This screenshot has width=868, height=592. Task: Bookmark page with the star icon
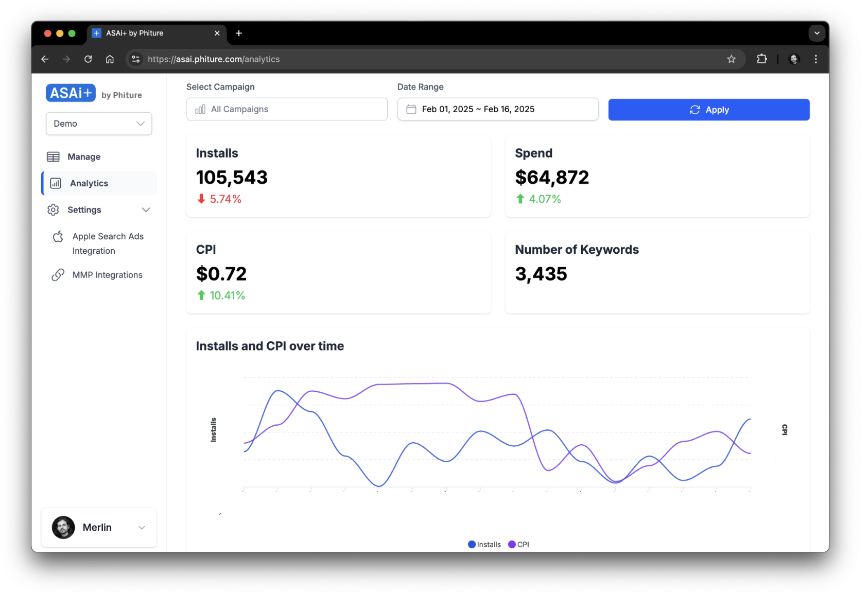point(731,59)
